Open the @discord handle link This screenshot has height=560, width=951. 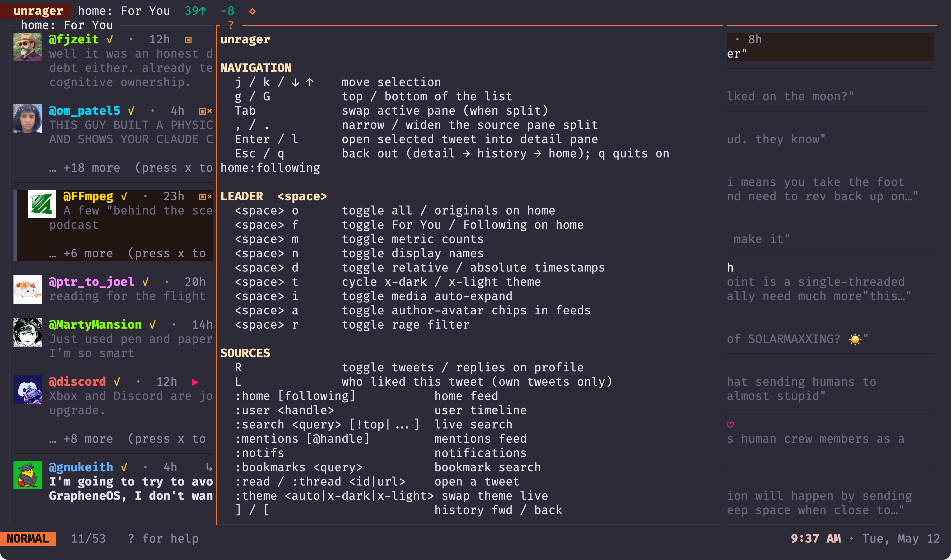point(77,382)
